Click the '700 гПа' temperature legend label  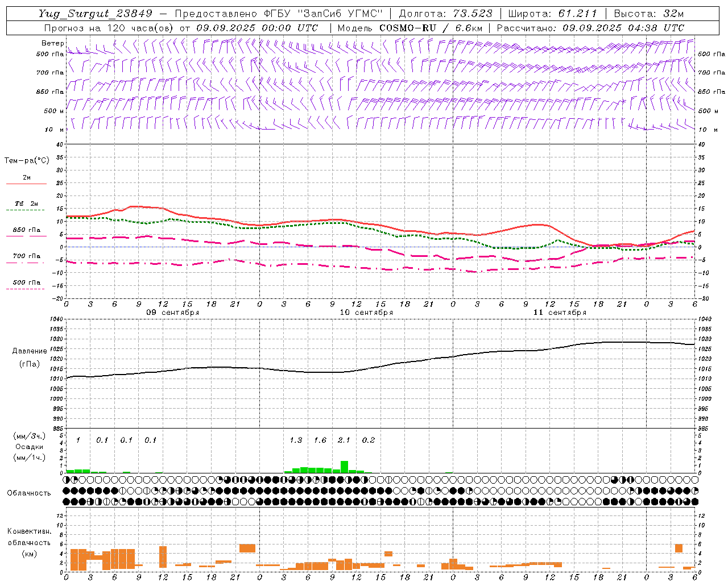[26, 256]
